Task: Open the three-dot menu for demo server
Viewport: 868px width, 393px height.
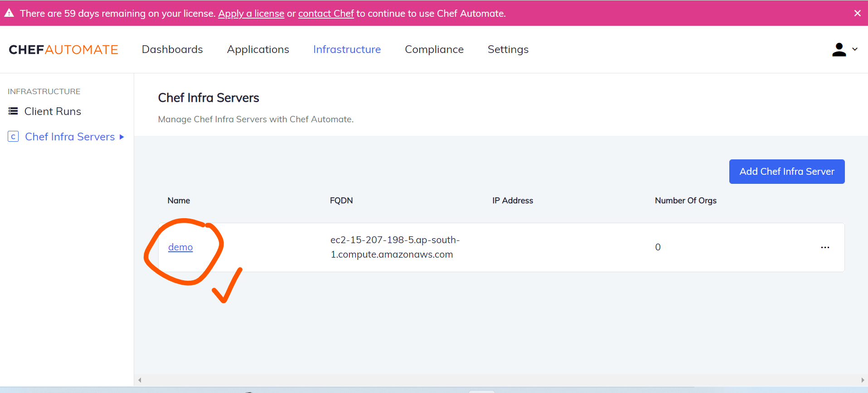Action: click(x=825, y=247)
